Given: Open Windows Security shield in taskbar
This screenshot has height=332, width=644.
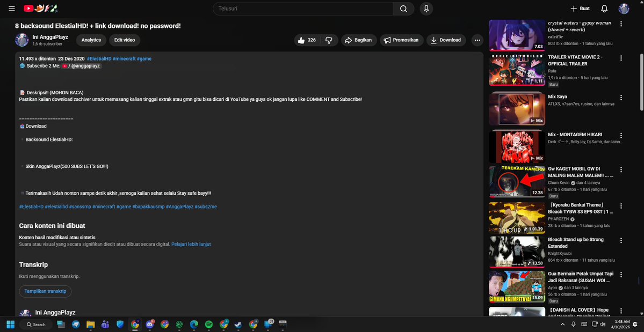Looking at the screenshot, I should click(120, 324).
